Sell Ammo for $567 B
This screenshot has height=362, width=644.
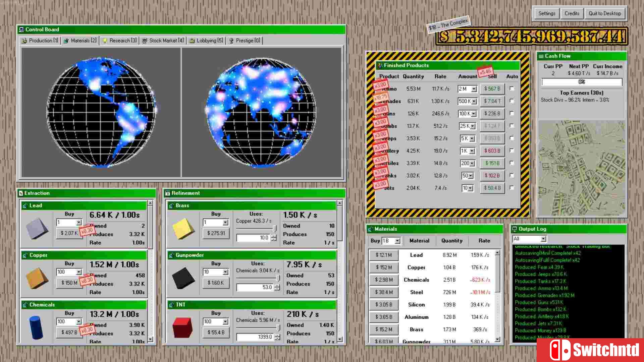(x=492, y=89)
